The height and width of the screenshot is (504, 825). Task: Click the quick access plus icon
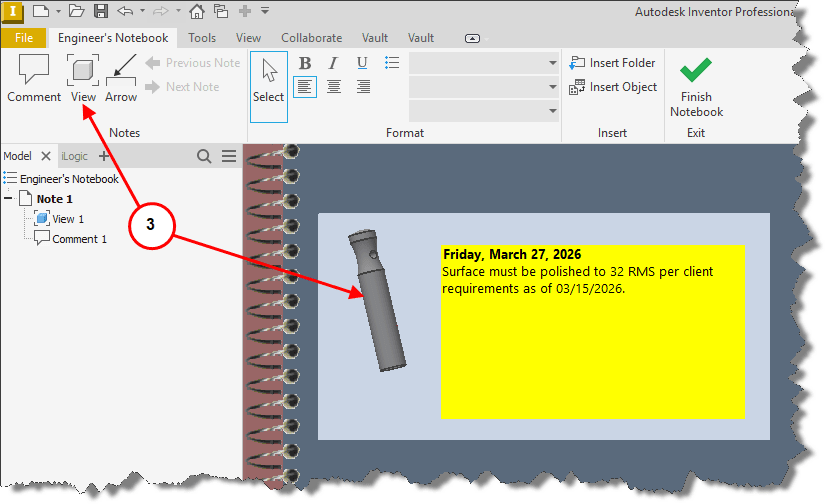point(245,11)
